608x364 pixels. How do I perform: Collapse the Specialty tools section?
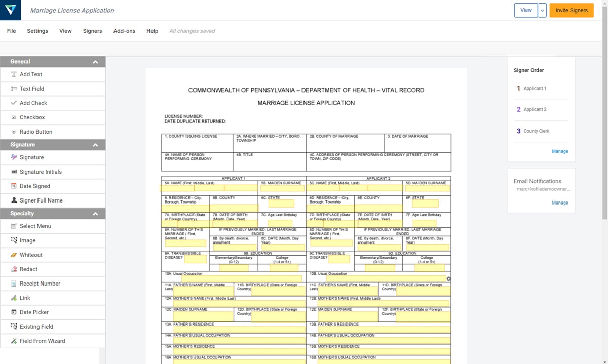(x=95, y=214)
